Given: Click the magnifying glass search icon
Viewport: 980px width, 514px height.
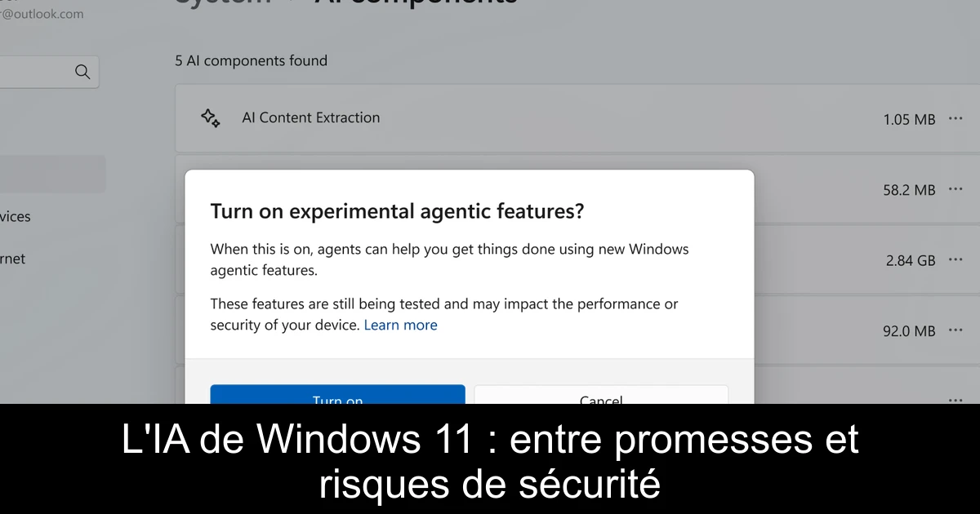Looking at the screenshot, I should [x=82, y=72].
